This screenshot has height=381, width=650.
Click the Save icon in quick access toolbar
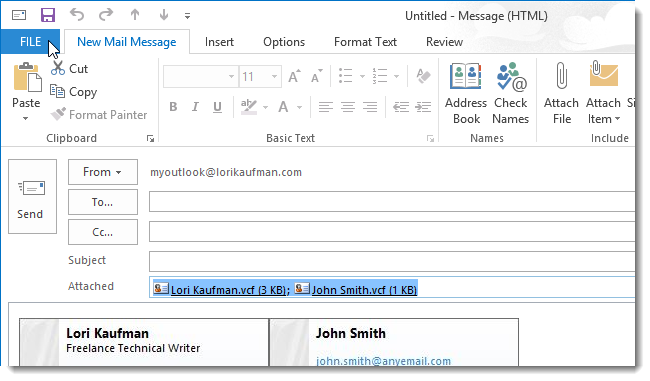point(48,15)
